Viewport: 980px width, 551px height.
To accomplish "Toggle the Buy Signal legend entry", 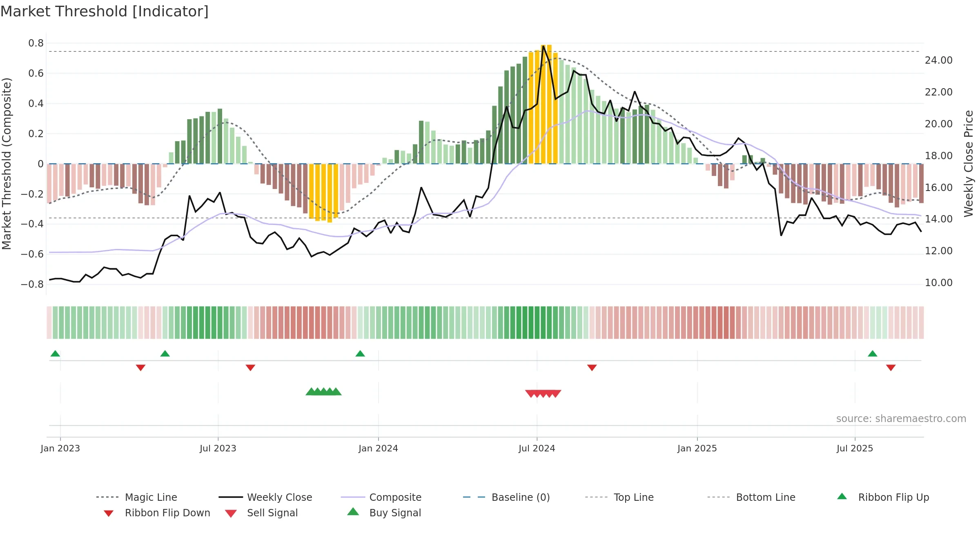I will (384, 513).
